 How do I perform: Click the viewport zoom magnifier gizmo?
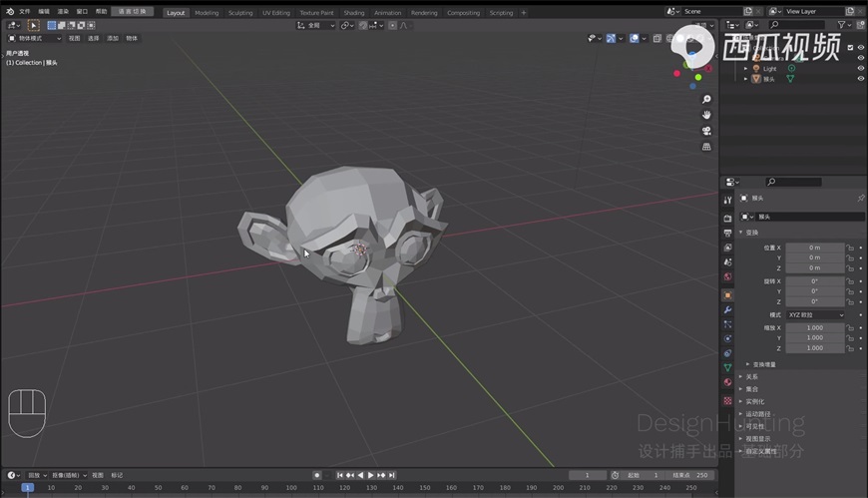click(706, 99)
